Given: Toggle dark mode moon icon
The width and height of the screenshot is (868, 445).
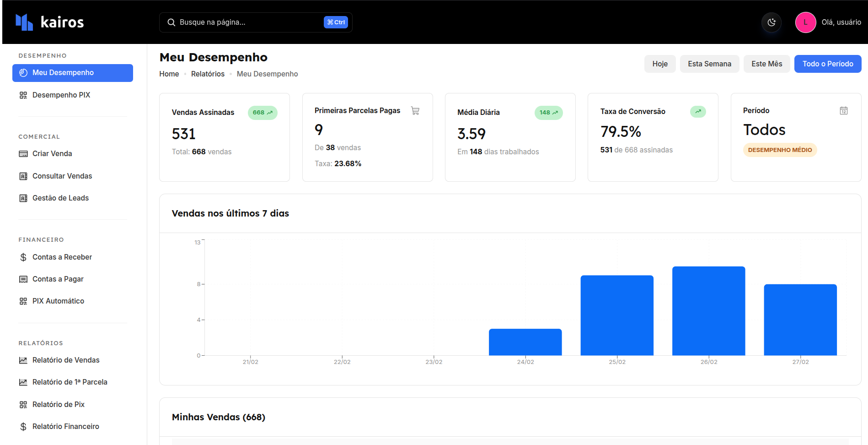Looking at the screenshot, I should [x=772, y=22].
